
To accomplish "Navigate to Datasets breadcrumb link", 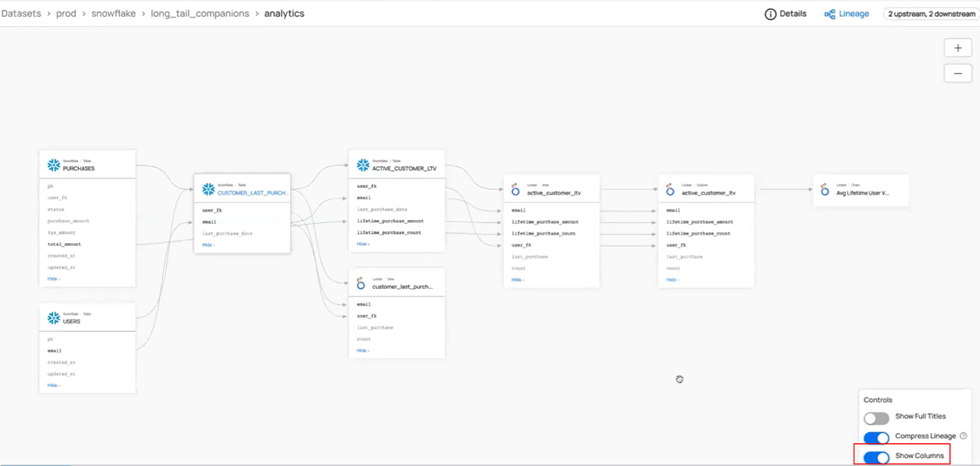I will pos(21,14).
